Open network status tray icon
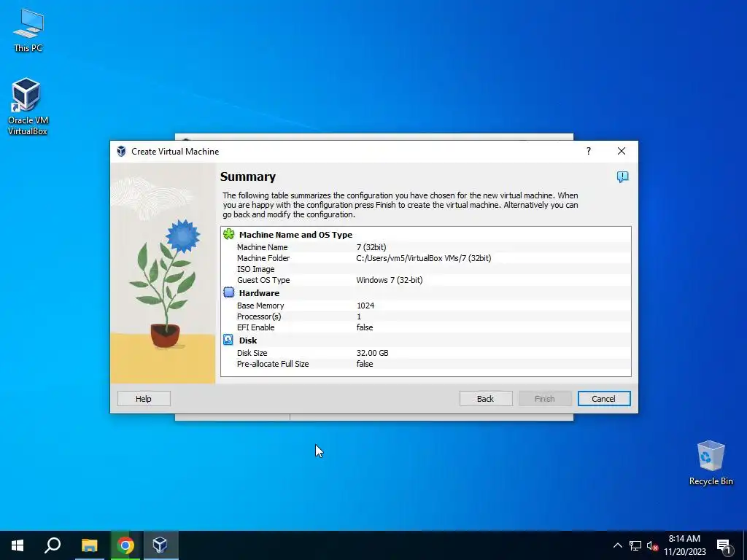747x560 pixels. (x=635, y=545)
